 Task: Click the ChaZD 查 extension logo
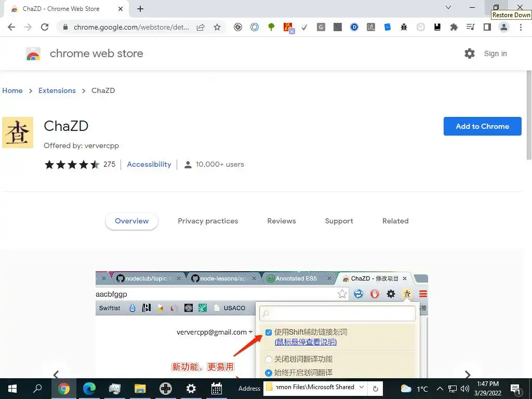point(18,132)
